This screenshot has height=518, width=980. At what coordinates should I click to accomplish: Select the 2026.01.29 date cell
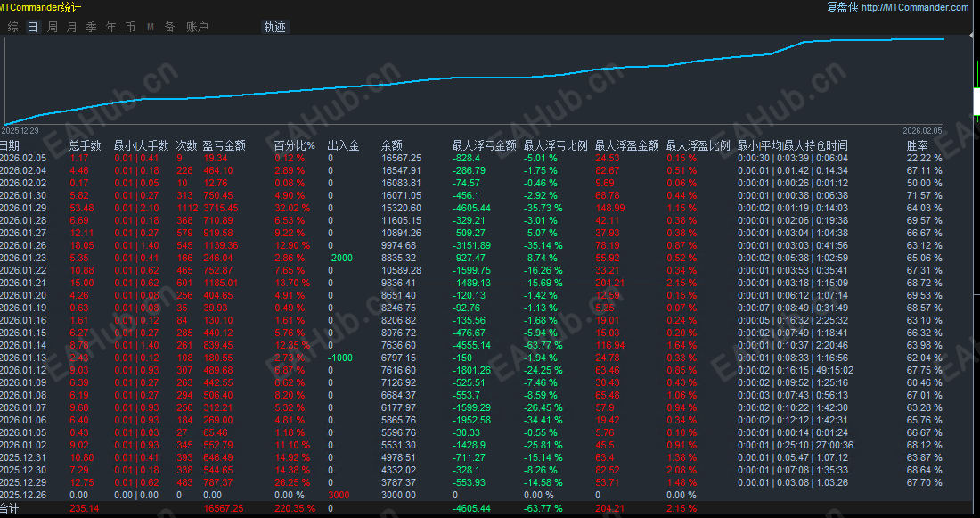pos(23,209)
